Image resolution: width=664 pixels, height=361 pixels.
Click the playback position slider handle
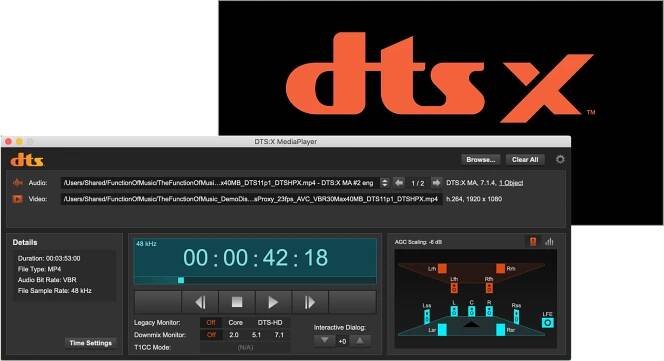[181, 280]
